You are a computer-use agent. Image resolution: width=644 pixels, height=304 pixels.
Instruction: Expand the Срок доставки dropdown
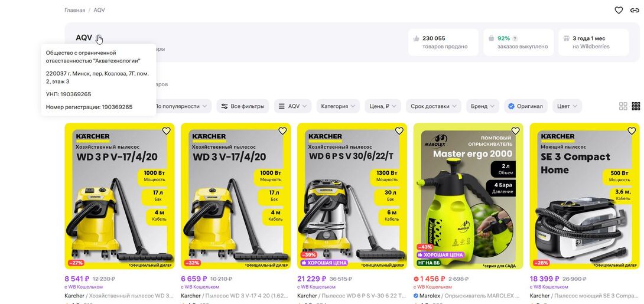click(433, 106)
